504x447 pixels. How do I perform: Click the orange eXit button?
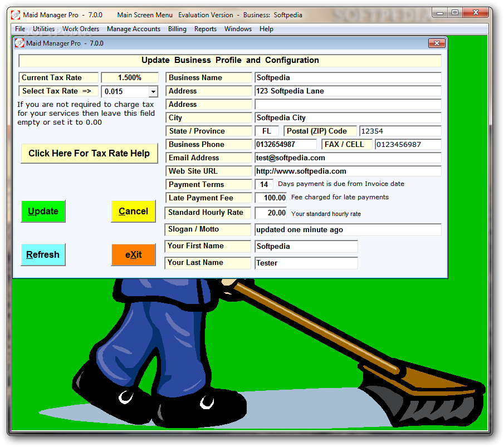click(134, 254)
